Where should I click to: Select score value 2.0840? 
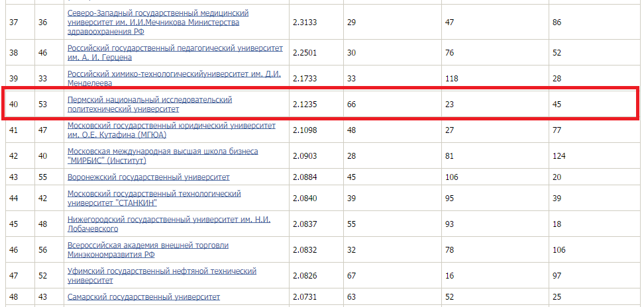click(x=305, y=198)
